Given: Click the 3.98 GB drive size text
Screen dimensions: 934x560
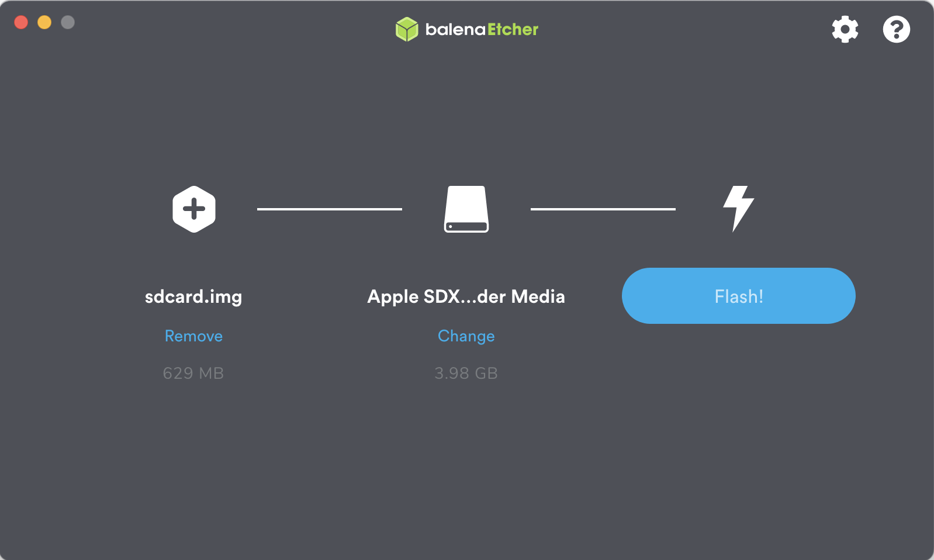Looking at the screenshot, I should click(x=466, y=373).
